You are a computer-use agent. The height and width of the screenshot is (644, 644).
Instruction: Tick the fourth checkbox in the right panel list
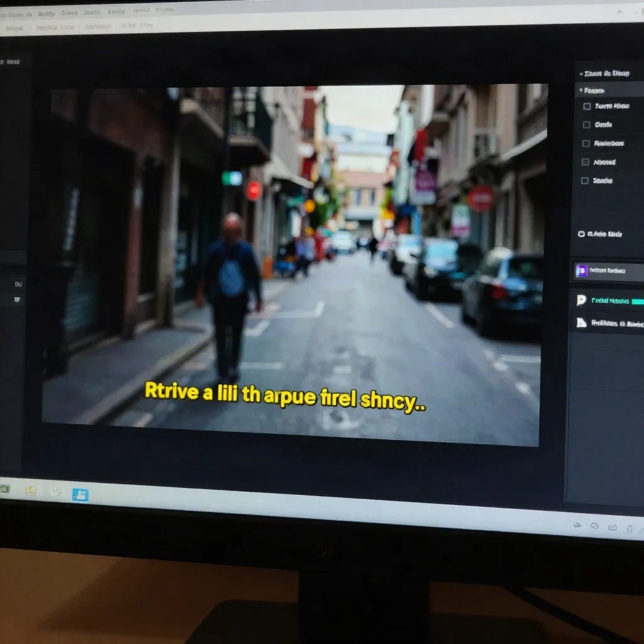click(x=586, y=162)
